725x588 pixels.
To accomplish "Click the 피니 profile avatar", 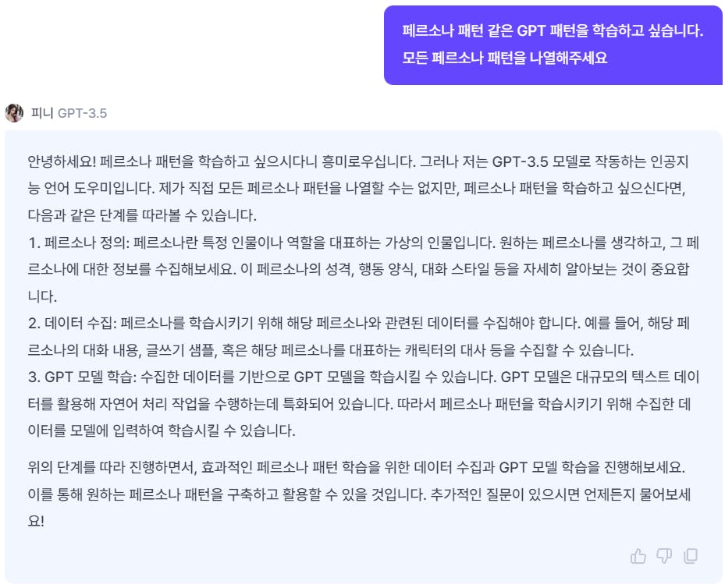I will tap(14, 113).
